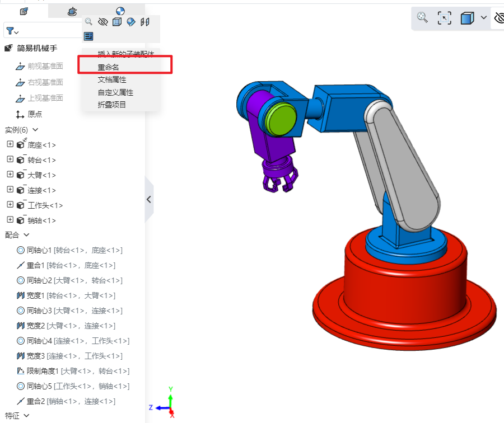This screenshot has height=423, width=504.
Task: Activate the box selection zoom tool
Action: (444, 18)
